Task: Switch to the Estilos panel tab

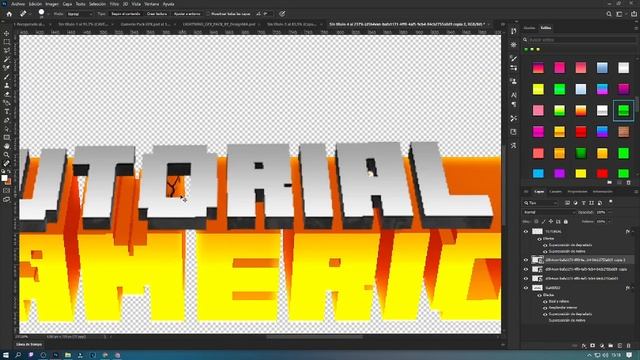Action: coord(546,28)
